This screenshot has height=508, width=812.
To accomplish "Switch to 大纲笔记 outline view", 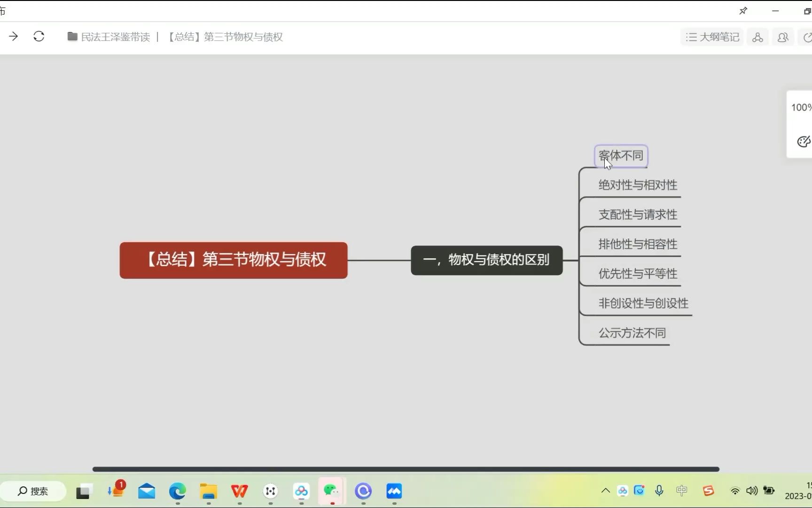I will click(x=712, y=37).
